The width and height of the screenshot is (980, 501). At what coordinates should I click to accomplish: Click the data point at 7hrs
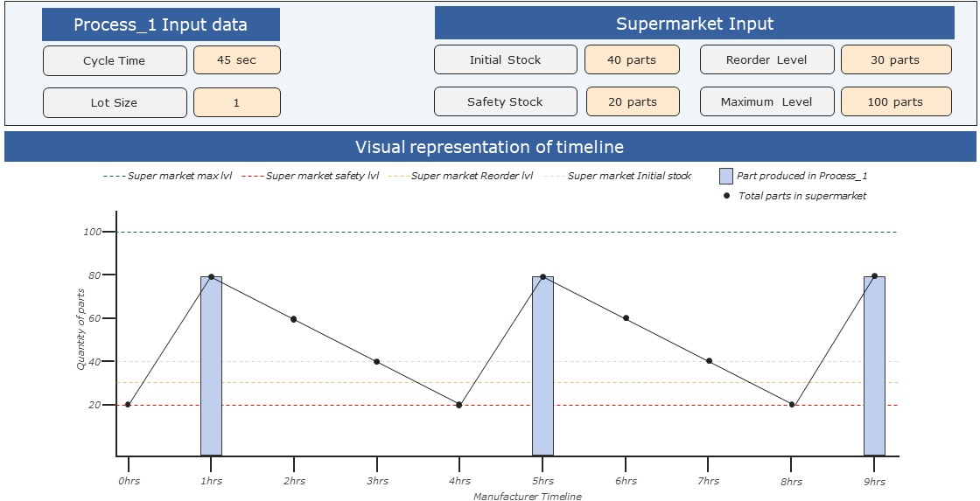point(709,361)
